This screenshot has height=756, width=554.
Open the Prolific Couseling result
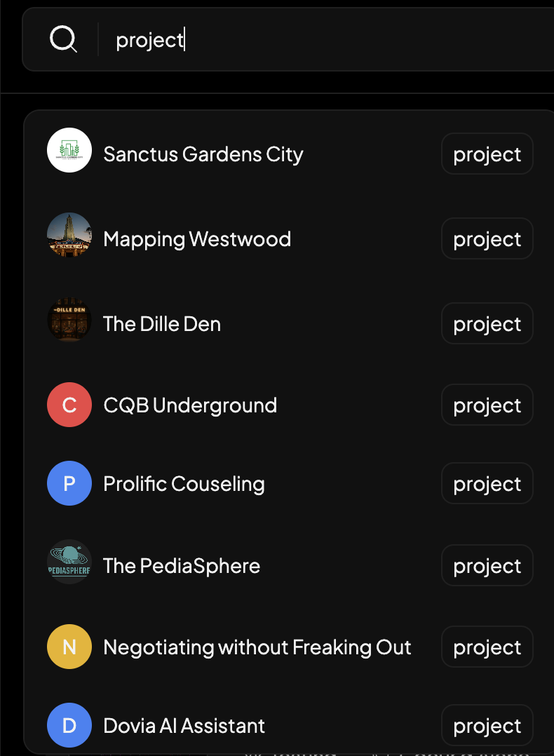184,484
